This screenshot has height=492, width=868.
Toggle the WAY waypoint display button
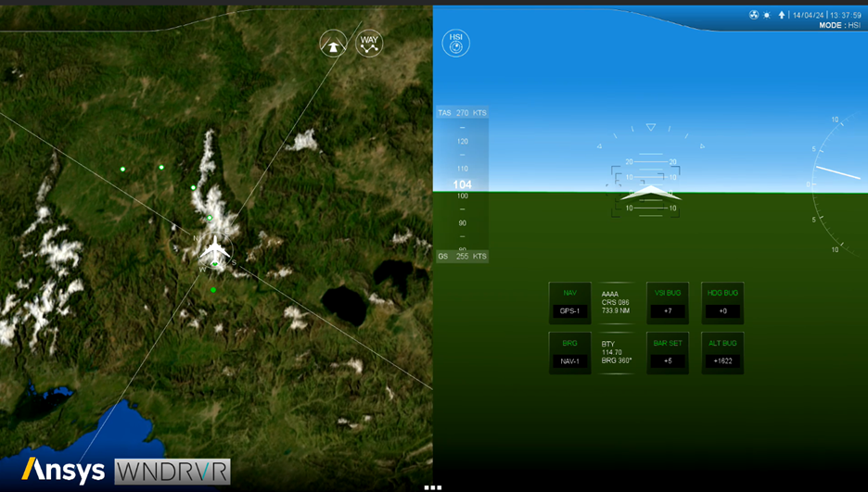(369, 44)
